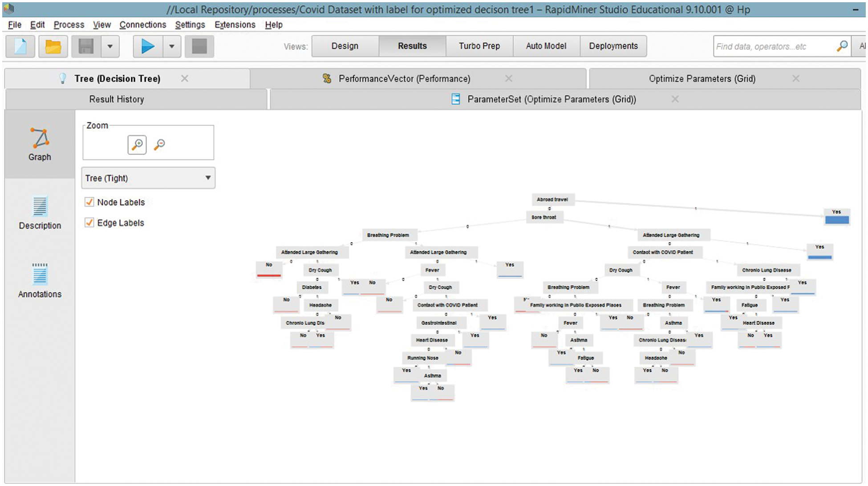Viewport: 868px width, 486px height.
Task: Open repository folder icon in toolbar
Action: pos(53,46)
